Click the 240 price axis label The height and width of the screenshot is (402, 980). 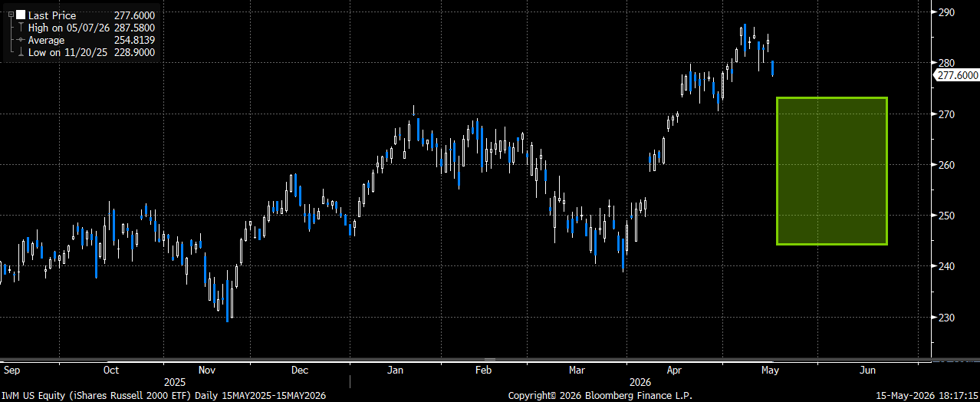tap(945, 265)
